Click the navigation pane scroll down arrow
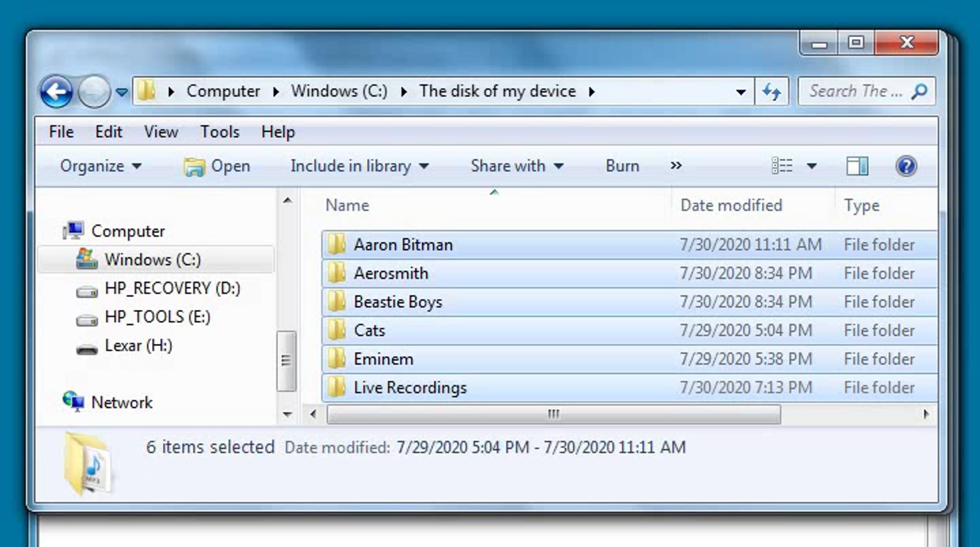The height and width of the screenshot is (547, 980). click(x=287, y=414)
